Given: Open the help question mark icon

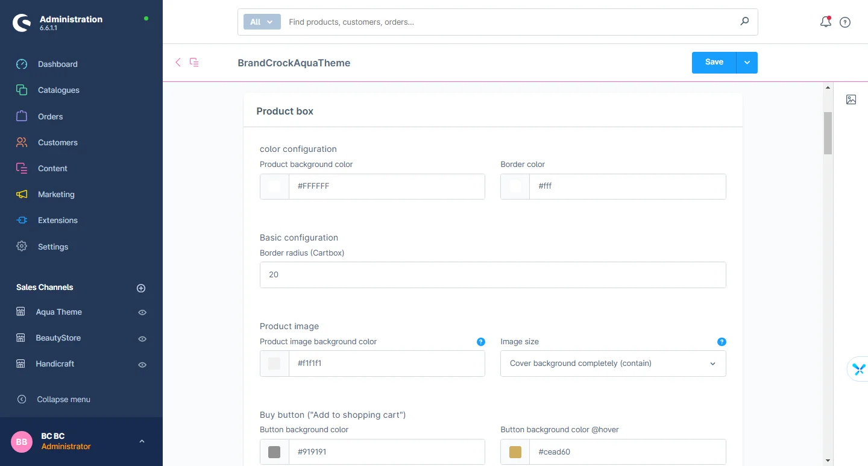Looking at the screenshot, I should [845, 22].
